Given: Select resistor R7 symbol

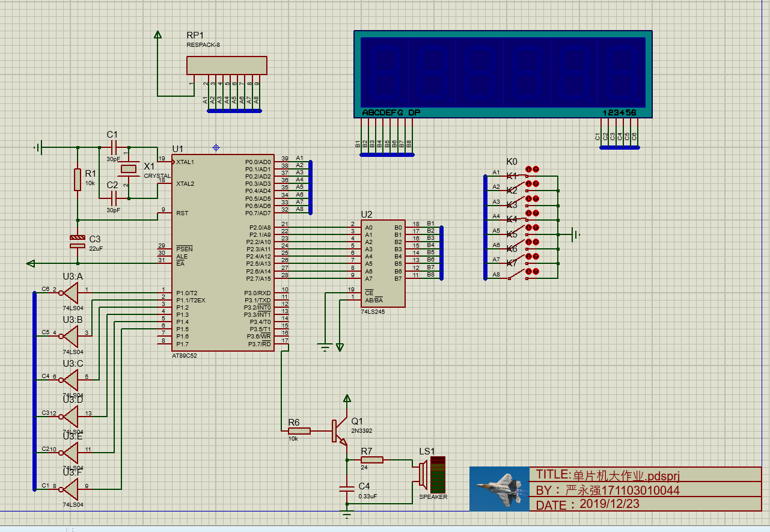Looking at the screenshot, I should point(372,460).
